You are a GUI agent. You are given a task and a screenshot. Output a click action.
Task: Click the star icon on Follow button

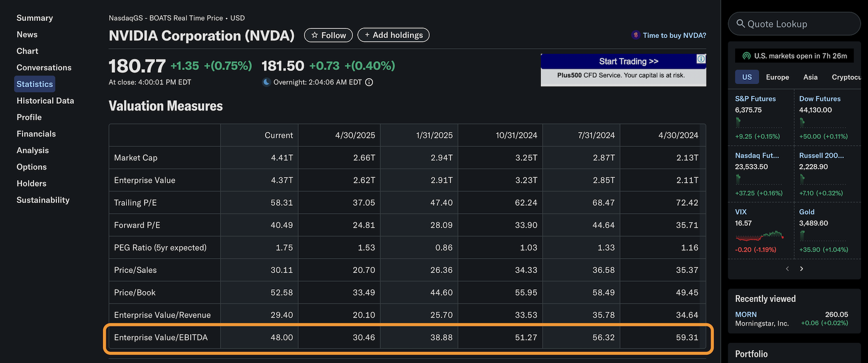tap(315, 35)
